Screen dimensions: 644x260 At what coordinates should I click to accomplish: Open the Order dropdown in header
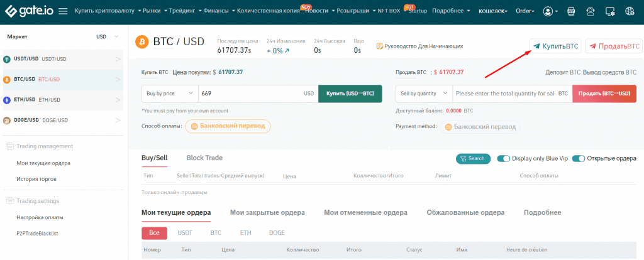525,11
